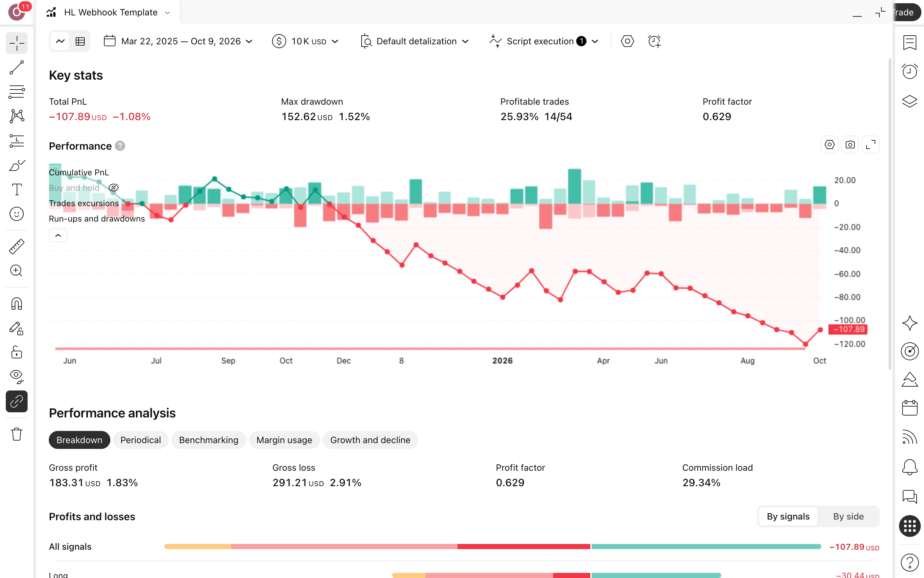Select the Growth and decline tab
Screen dimensions: 924x578
click(370, 440)
